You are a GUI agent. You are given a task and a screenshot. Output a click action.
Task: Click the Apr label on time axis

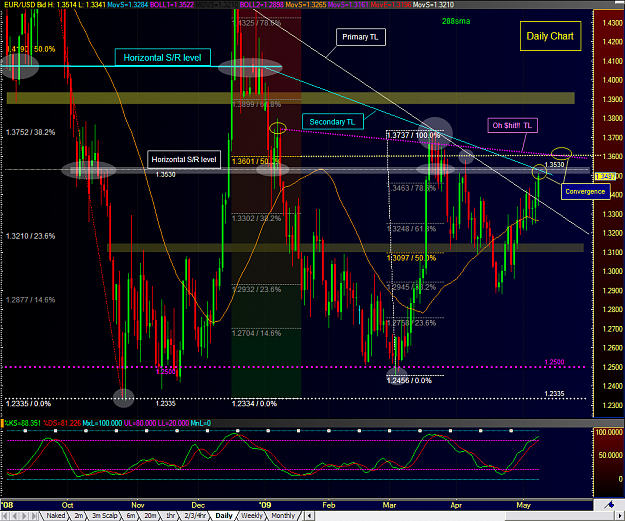point(456,505)
